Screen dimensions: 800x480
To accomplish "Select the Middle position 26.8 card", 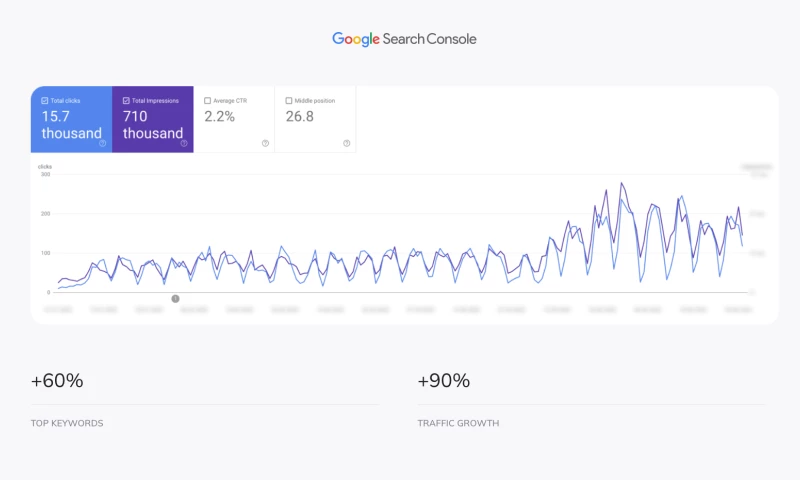I will pos(315,120).
